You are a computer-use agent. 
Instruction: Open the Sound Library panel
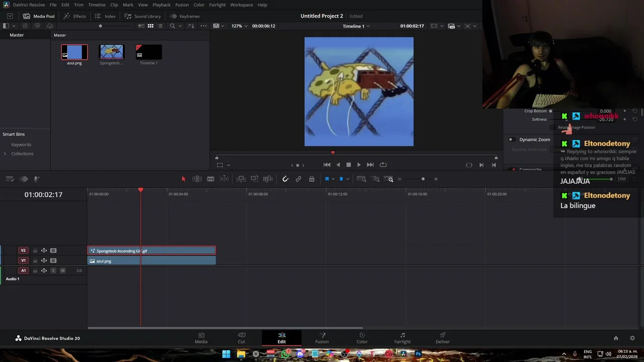point(142,16)
